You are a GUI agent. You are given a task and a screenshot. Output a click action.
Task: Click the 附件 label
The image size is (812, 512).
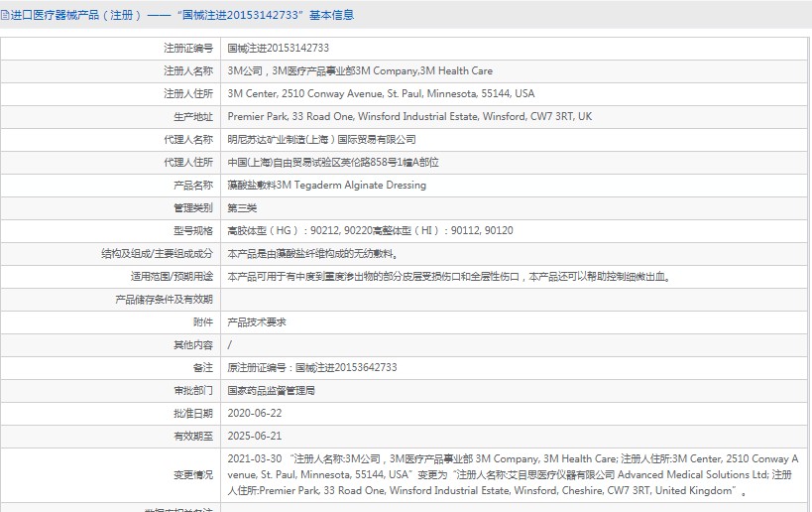click(x=203, y=321)
